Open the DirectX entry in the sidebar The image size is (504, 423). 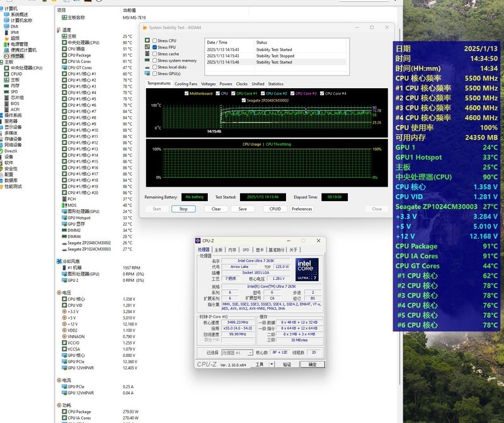pyautogui.click(x=12, y=151)
